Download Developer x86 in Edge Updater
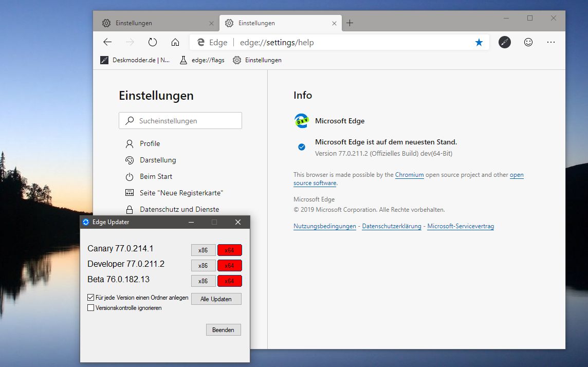The width and height of the screenshot is (588, 367). (203, 265)
